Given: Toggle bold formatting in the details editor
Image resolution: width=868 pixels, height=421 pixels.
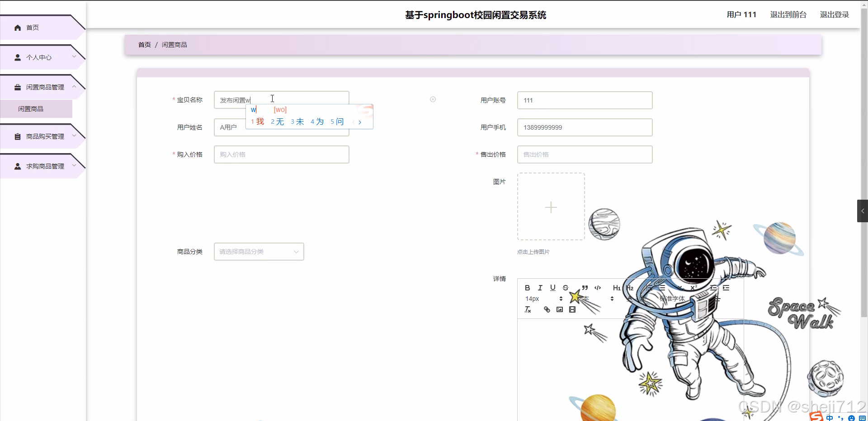Looking at the screenshot, I should [527, 288].
